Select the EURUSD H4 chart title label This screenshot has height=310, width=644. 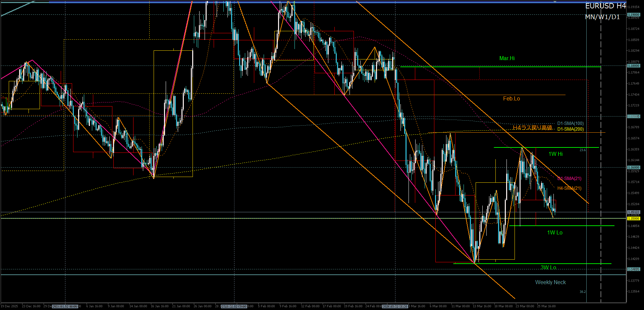(605, 6)
